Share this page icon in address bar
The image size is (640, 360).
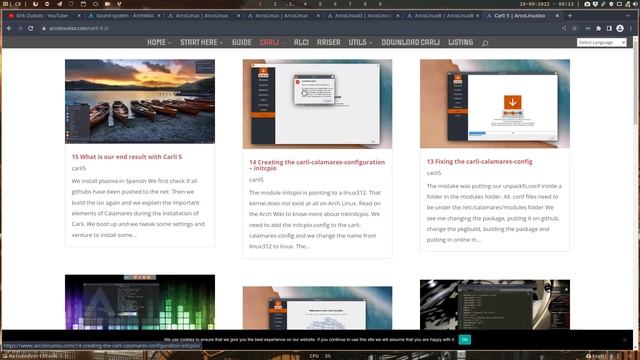(564, 29)
